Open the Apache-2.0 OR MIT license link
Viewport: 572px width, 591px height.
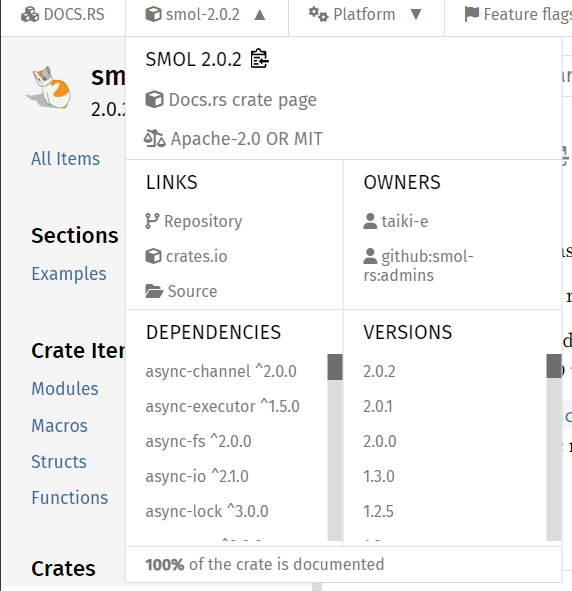click(233, 139)
